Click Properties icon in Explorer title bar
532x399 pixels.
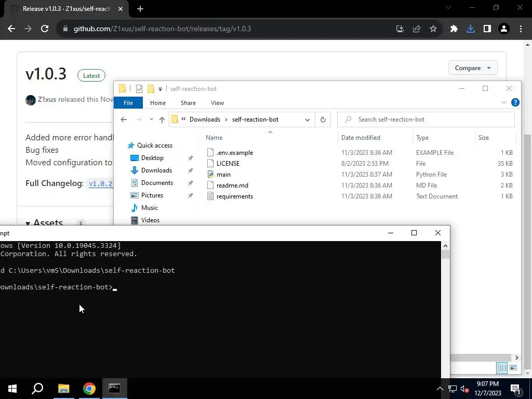point(139,89)
